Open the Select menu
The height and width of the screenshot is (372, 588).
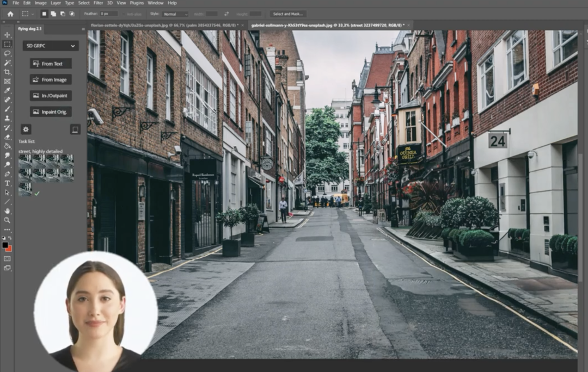84,3
